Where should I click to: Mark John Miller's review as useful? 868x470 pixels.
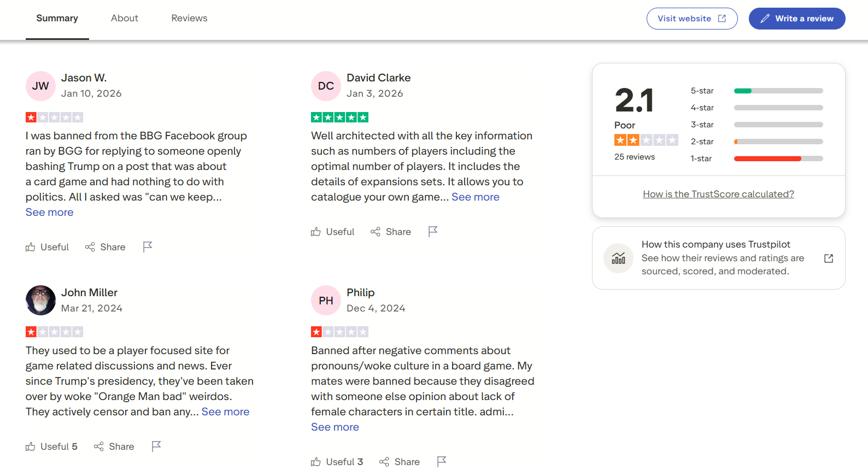point(52,446)
